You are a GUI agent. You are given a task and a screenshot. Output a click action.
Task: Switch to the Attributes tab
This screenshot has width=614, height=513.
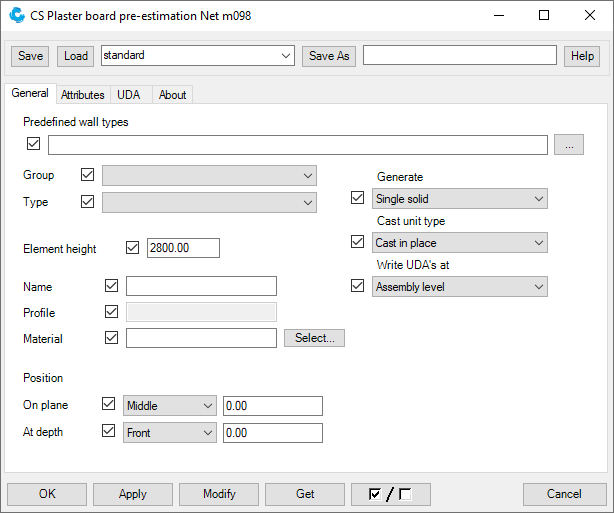point(83,95)
